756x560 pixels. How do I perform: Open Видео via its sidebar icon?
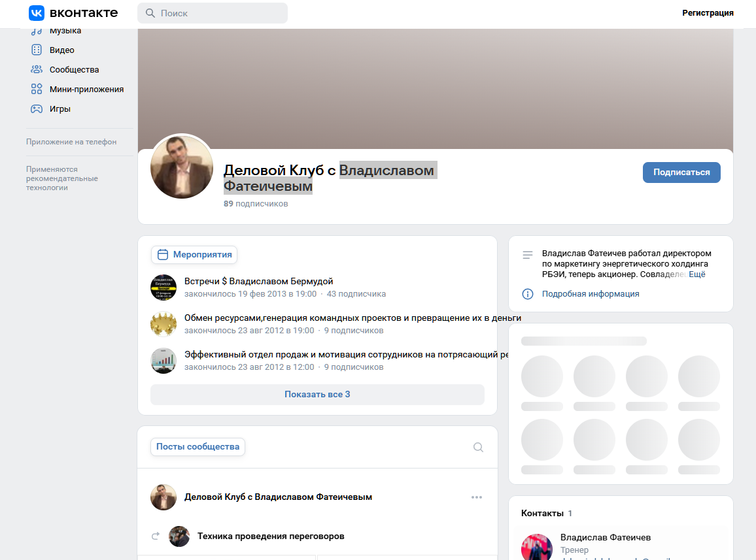(36, 50)
